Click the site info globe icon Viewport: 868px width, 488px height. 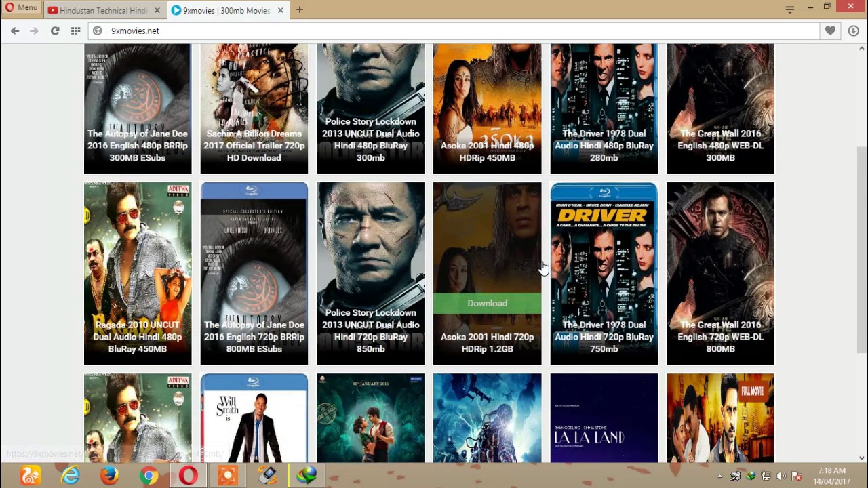[98, 30]
